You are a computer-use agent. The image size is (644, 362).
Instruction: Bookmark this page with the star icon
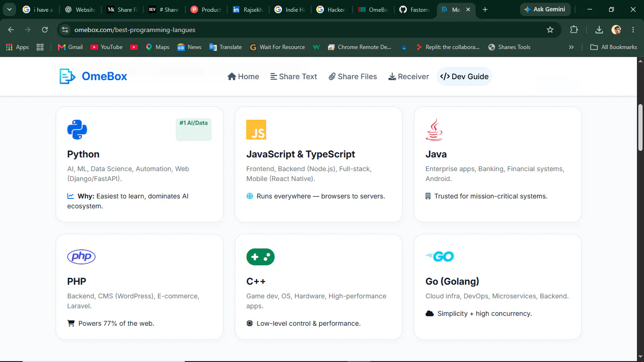(550, 30)
